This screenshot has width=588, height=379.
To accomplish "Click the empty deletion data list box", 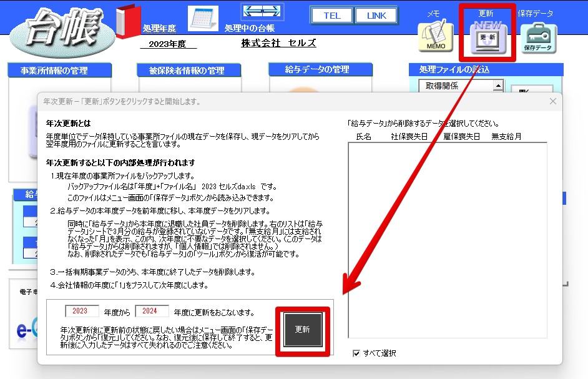I will 448,240.
